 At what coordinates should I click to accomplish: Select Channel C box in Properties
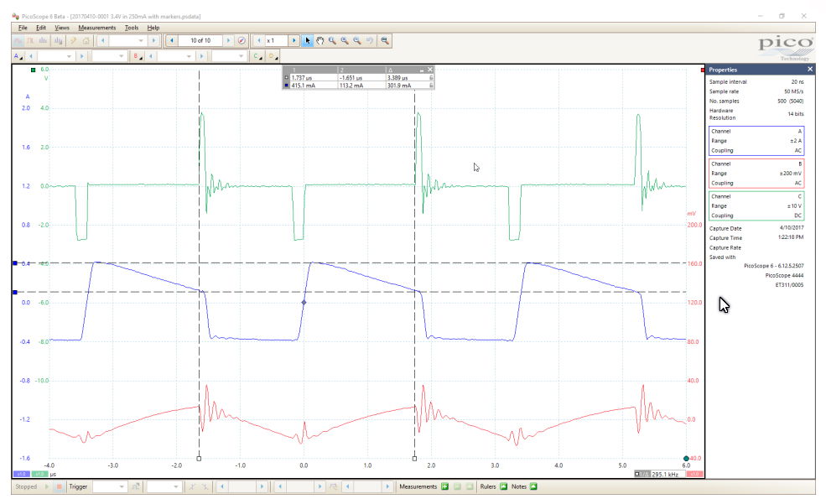point(756,206)
